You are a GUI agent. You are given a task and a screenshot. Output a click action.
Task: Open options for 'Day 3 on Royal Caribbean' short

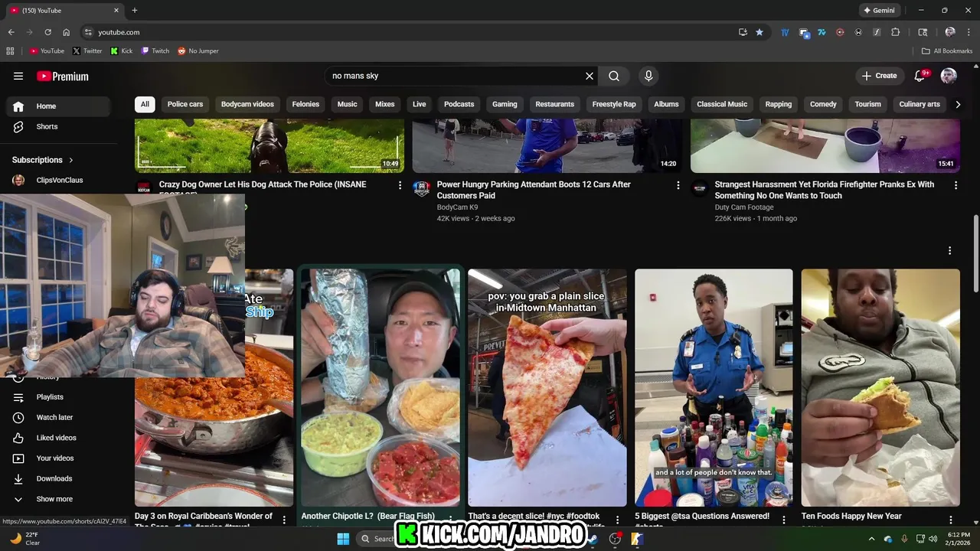[x=284, y=520]
